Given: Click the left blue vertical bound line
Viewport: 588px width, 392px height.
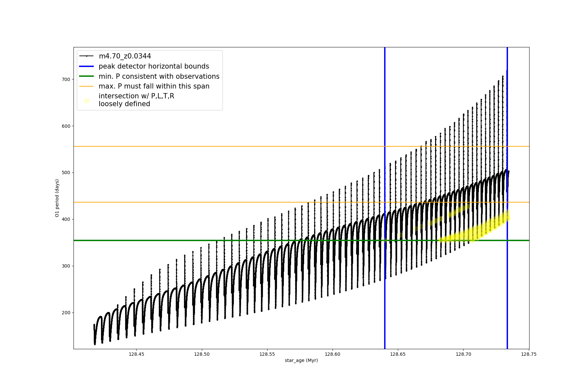Looking at the screenshot, I should 385,294.
